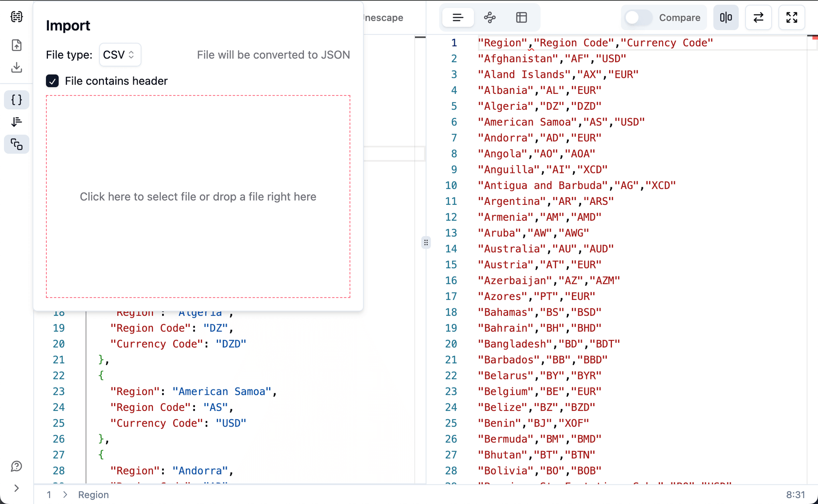
Task: Expand the breadcrumb chevron in the status bar
Action: tap(65, 494)
